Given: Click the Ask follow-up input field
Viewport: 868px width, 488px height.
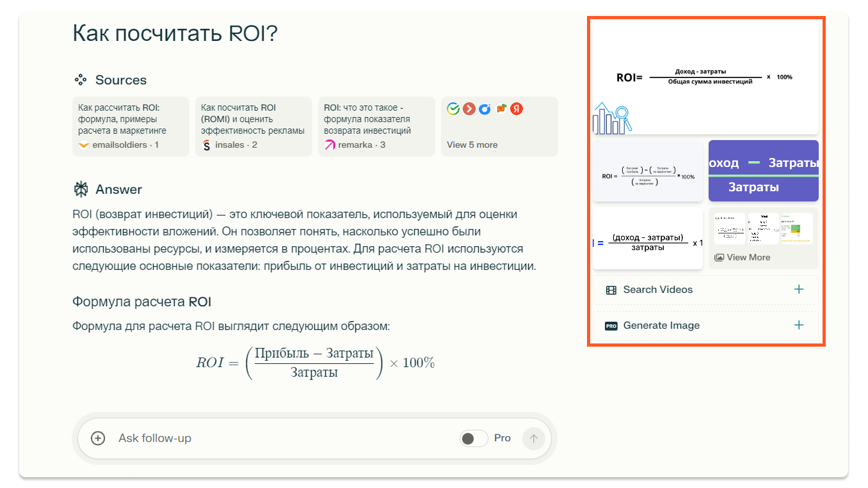Looking at the screenshot, I should pos(282,438).
